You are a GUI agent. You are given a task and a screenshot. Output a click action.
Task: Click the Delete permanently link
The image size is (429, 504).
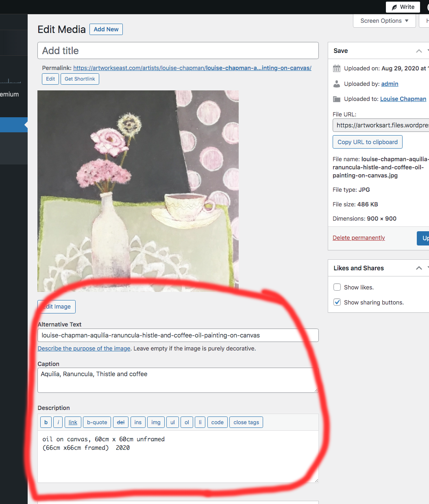click(x=359, y=238)
